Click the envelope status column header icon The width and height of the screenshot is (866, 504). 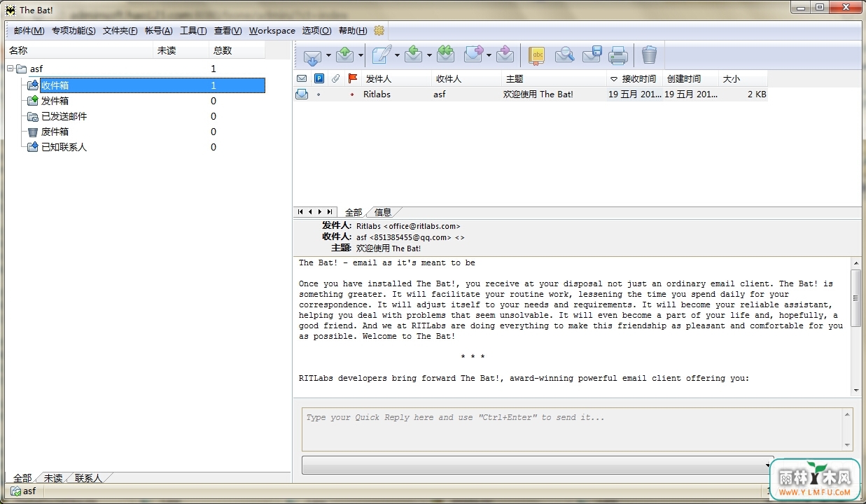click(x=302, y=78)
